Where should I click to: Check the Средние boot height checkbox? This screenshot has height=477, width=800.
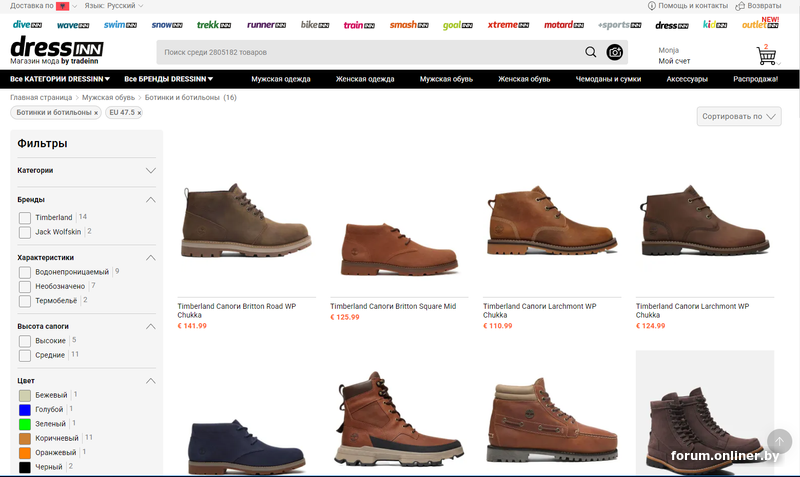[24, 355]
